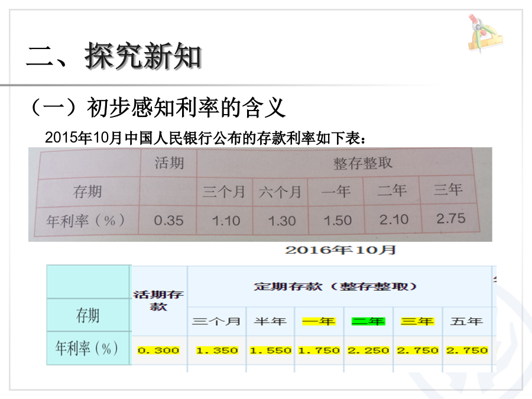Click the 2.10 rate value
The image size is (532, 399).
click(x=394, y=219)
